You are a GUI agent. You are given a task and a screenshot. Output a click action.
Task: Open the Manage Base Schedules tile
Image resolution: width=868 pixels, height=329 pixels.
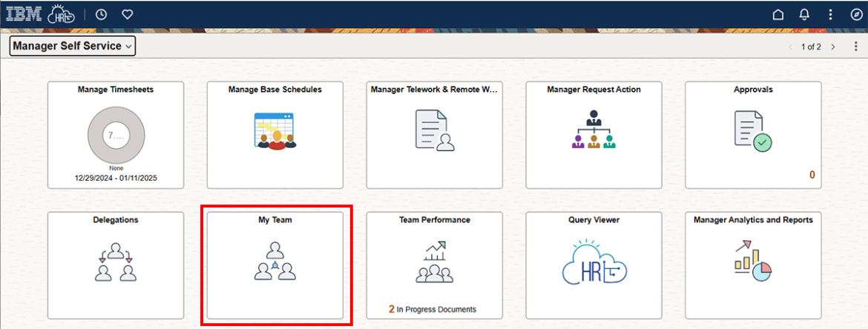click(274, 135)
